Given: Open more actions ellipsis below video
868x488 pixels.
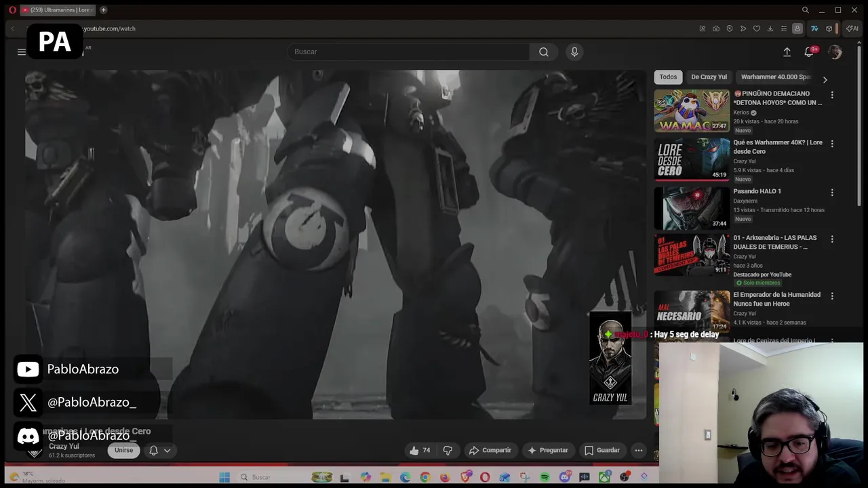Looking at the screenshot, I should tap(638, 450).
